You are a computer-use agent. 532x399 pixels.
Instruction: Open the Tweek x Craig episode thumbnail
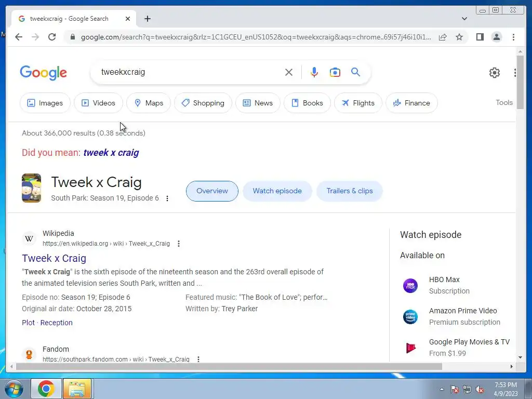pyautogui.click(x=32, y=188)
